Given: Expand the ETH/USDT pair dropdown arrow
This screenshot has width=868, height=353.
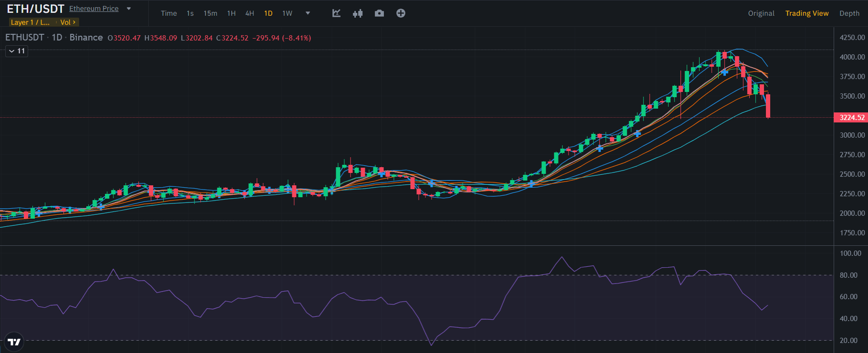Looking at the screenshot, I should click(x=129, y=9).
